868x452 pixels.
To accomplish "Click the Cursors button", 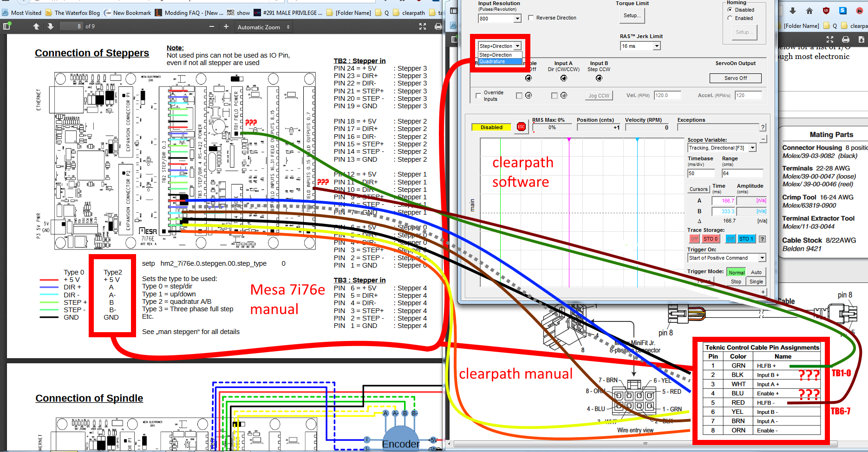I will pyautogui.click(x=698, y=189).
